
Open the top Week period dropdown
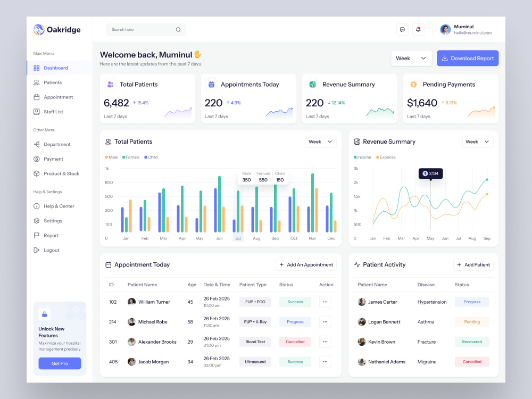[x=411, y=58]
